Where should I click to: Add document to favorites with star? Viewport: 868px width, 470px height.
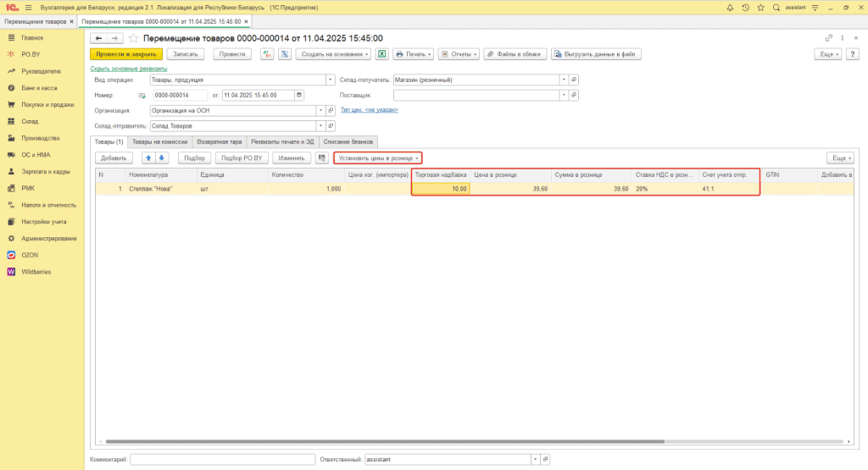(133, 38)
